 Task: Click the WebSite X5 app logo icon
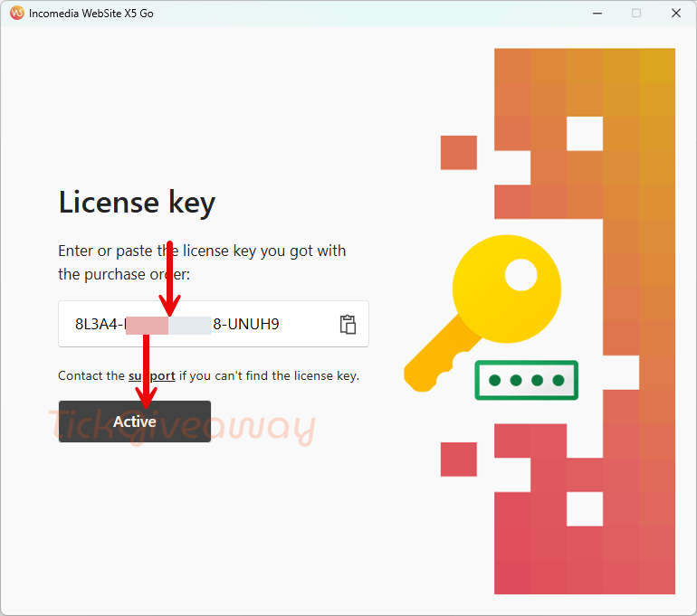(17, 13)
